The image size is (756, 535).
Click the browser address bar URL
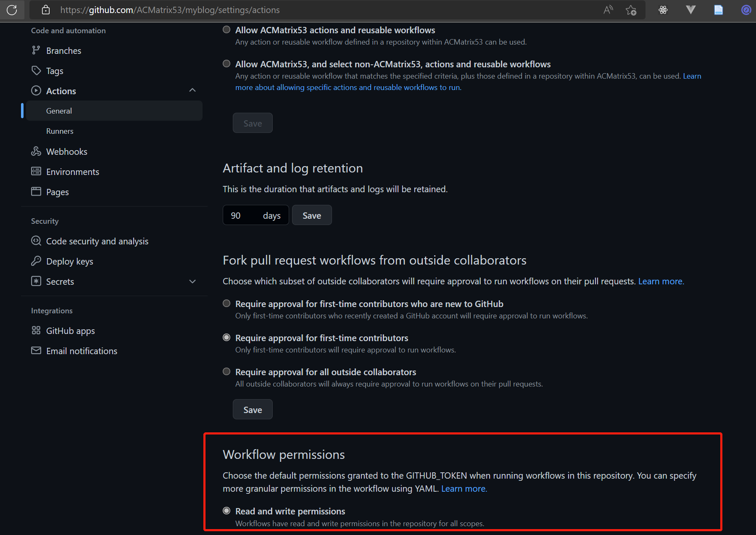[x=170, y=10]
